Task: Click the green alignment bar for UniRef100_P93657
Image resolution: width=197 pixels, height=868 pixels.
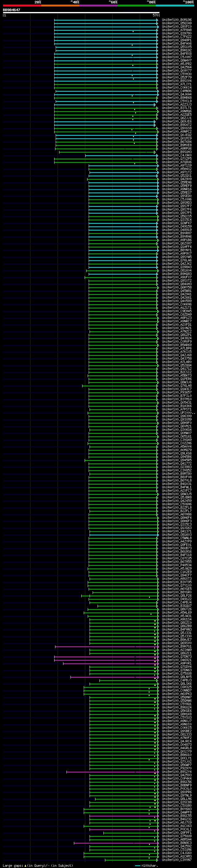Action: [x=124, y=392]
